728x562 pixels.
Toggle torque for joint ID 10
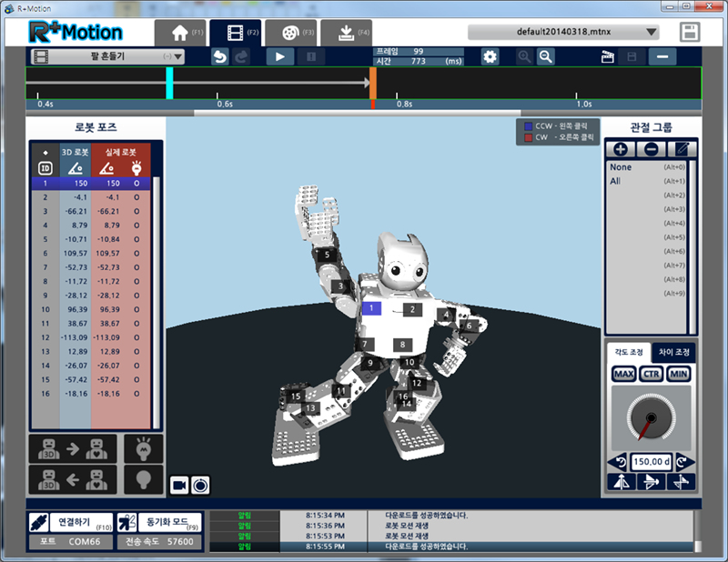(136, 309)
